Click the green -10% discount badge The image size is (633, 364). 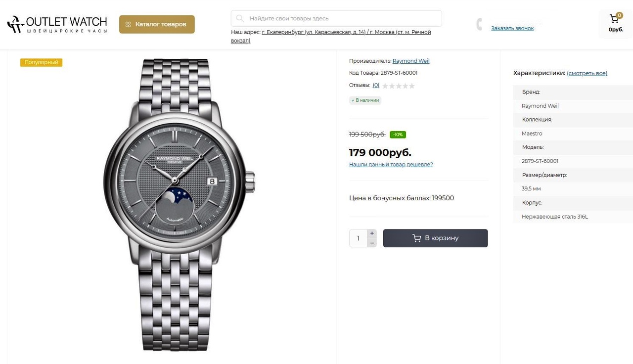click(x=398, y=135)
